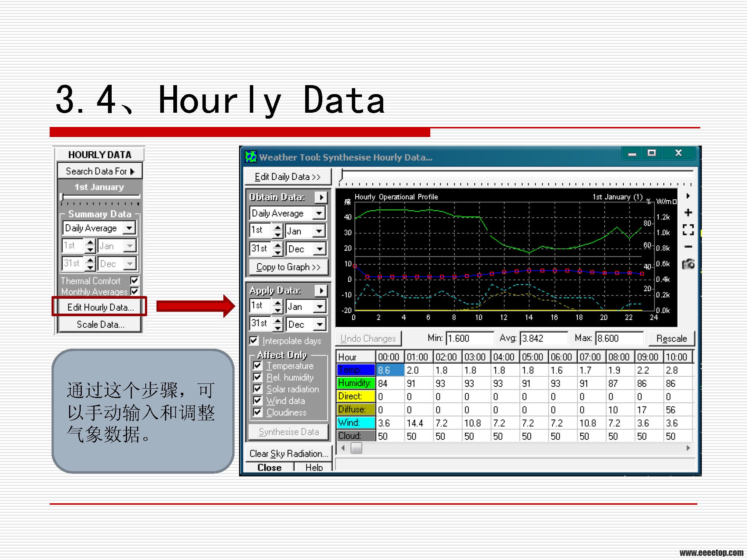Click the camera snapshot icon beside graph

[x=688, y=264]
